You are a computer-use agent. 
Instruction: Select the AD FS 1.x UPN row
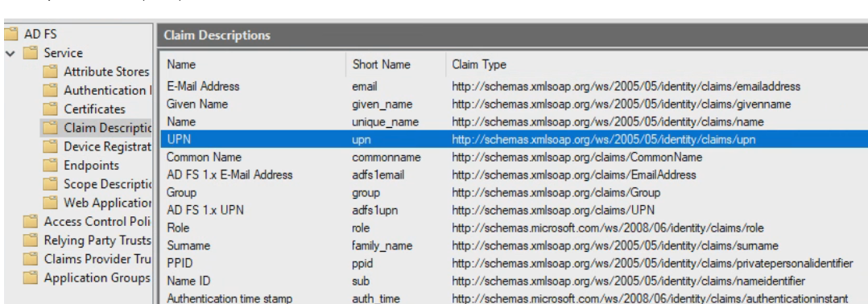(x=515, y=210)
